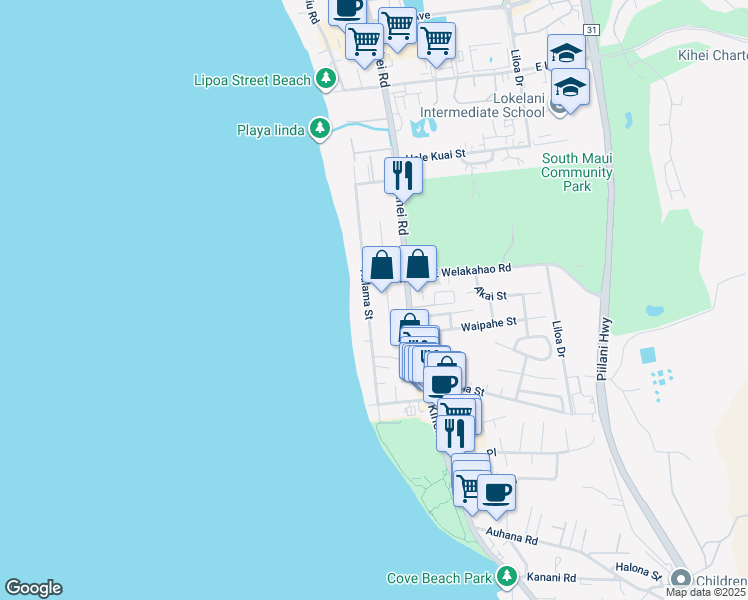748x600 pixels.
Task: Select the Kalama St label
Action: point(366,295)
